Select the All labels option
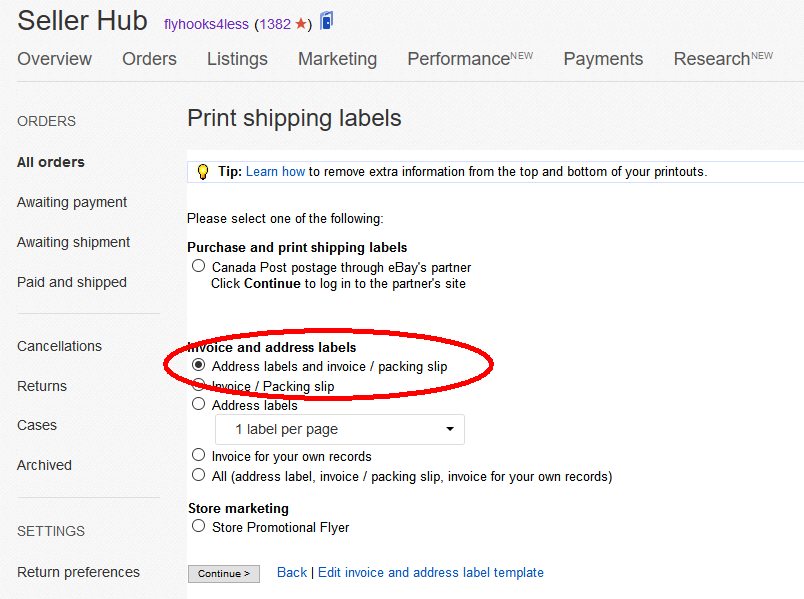 click(x=197, y=474)
